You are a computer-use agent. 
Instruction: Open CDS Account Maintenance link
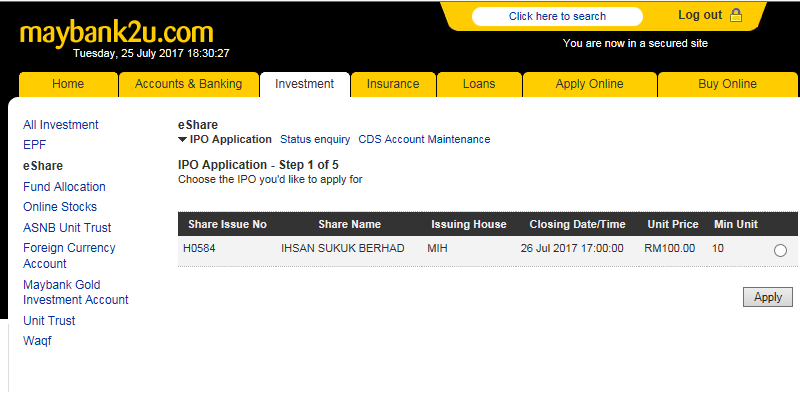pyautogui.click(x=424, y=139)
